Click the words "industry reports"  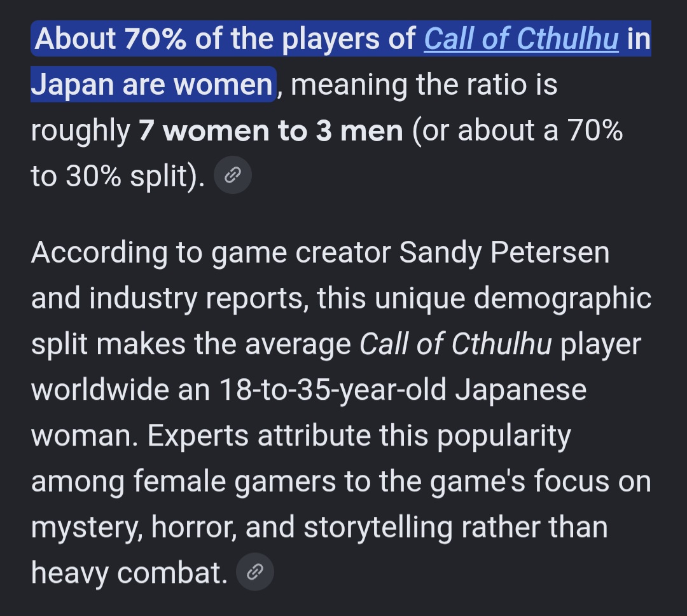tap(196, 298)
